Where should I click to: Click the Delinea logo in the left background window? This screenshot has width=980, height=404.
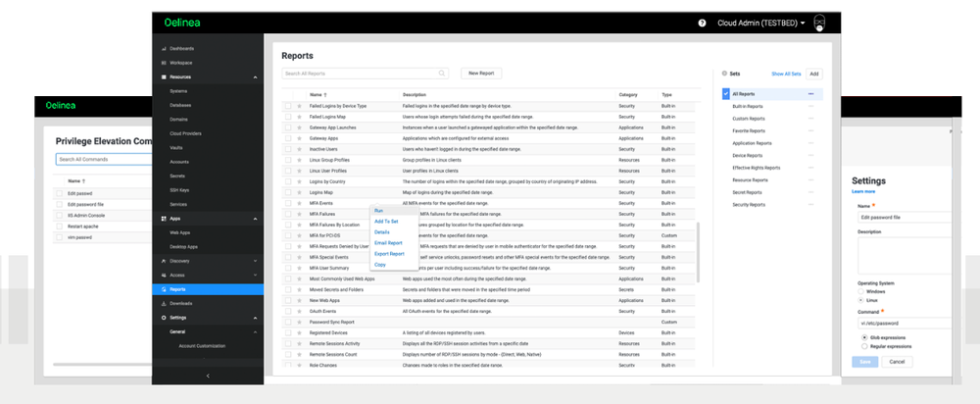pyautogui.click(x=61, y=106)
